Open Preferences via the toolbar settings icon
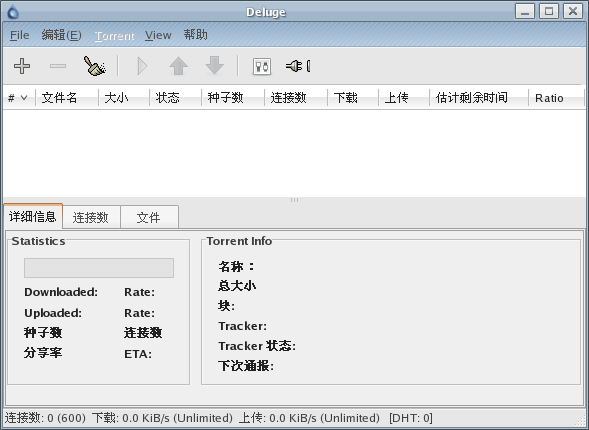The width and height of the screenshot is (589, 430). click(x=262, y=66)
